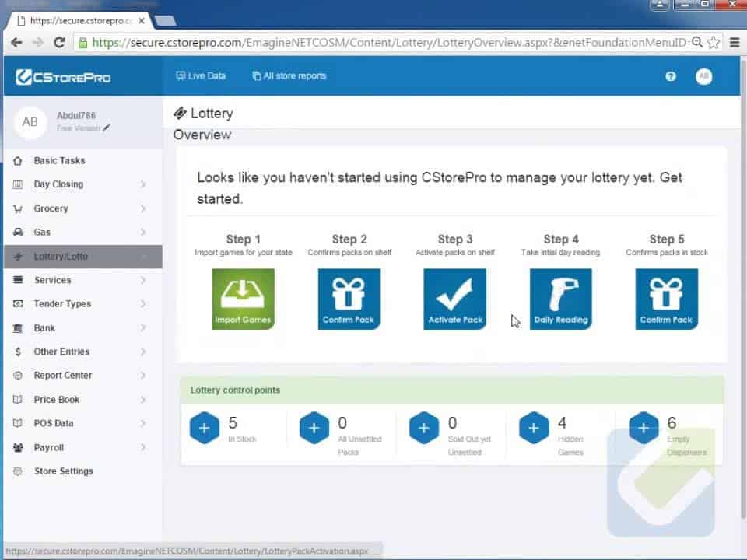Click the plus icon beside All Unsettled Packs
747x560 pixels.
(314, 428)
